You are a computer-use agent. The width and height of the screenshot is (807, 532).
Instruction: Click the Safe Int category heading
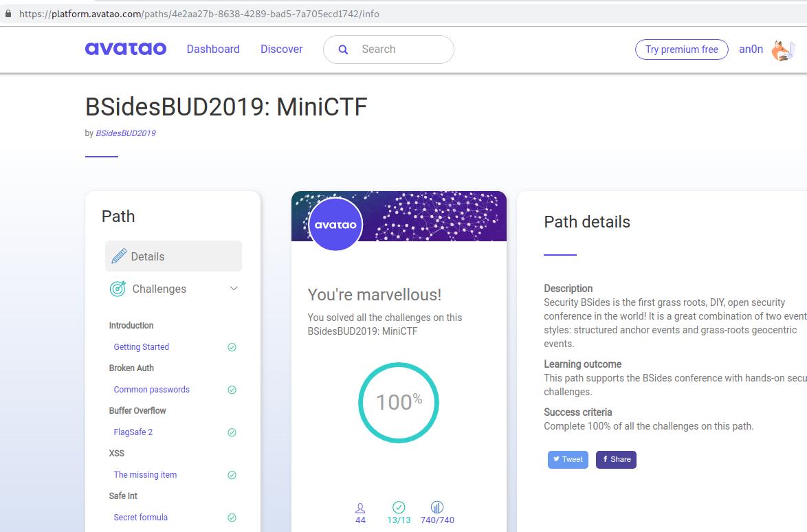pos(123,496)
